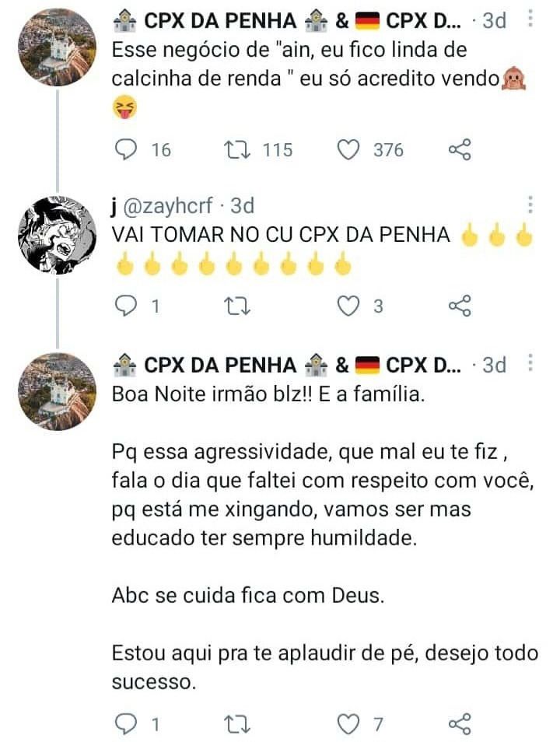
Task: Reply to the calcinha de renda tweet
Action: (x=126, y=150)
